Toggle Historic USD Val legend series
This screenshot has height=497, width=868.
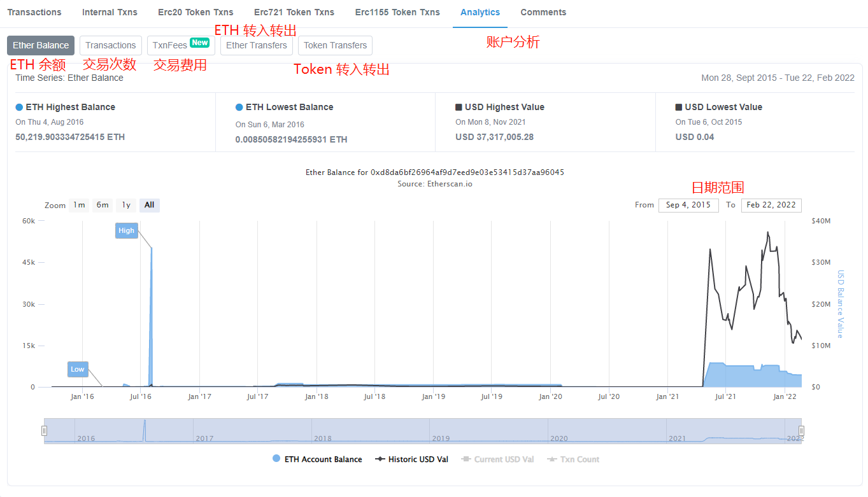pos(411,459)
